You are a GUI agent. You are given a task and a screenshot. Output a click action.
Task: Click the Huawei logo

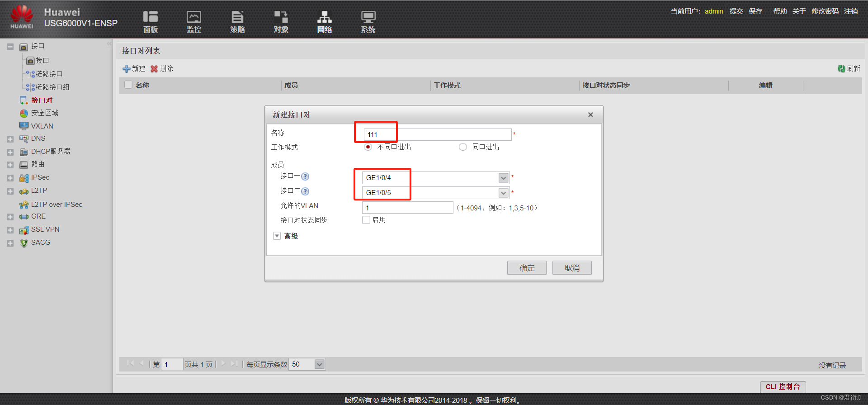coord(22,17)
